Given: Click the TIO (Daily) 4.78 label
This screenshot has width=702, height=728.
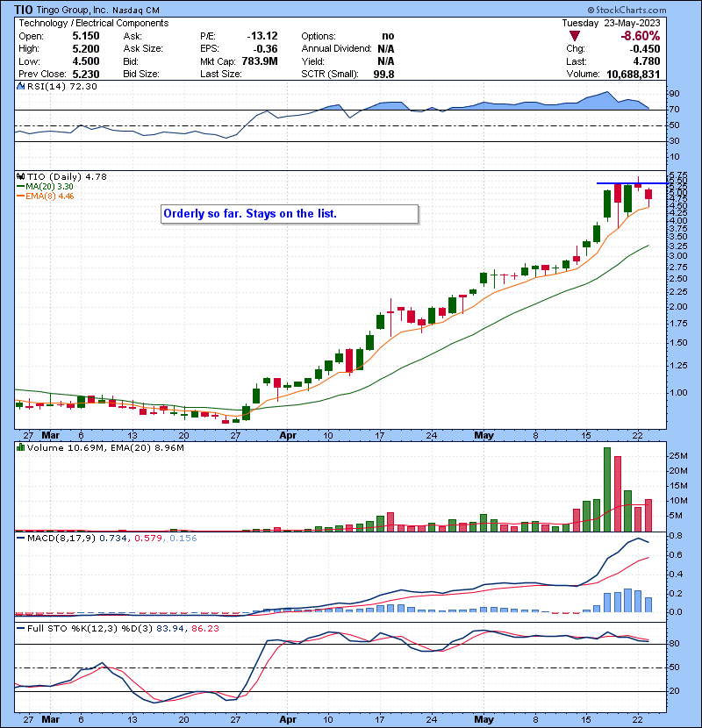Looking at the screenshot, I should coord(67,176).
